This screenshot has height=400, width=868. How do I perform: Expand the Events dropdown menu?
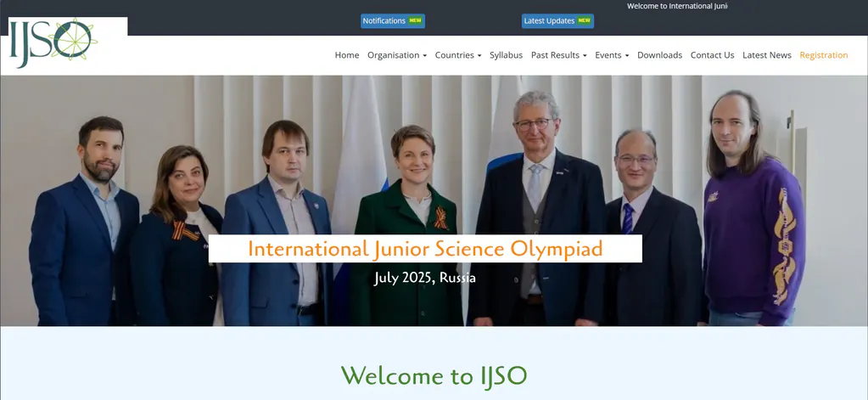pos(612,55)
